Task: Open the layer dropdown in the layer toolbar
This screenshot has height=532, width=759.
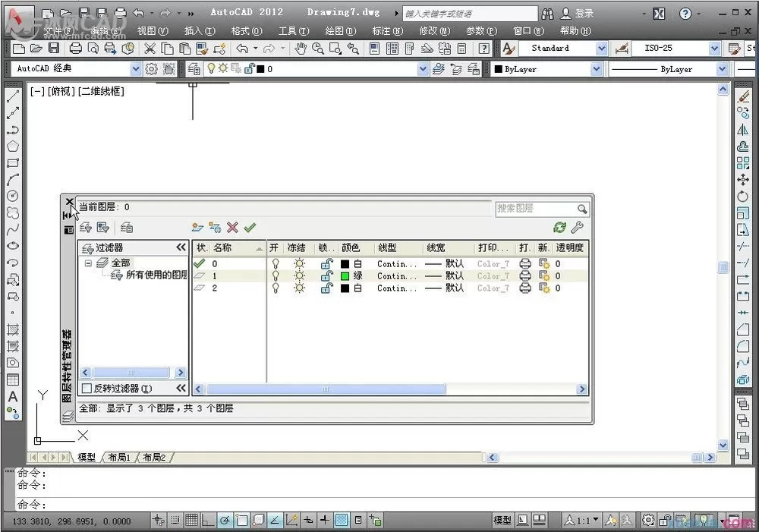Action: point(423,69)
